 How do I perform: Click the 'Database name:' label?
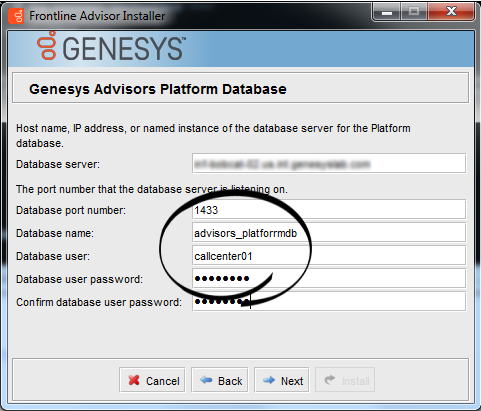coord(55,233)
